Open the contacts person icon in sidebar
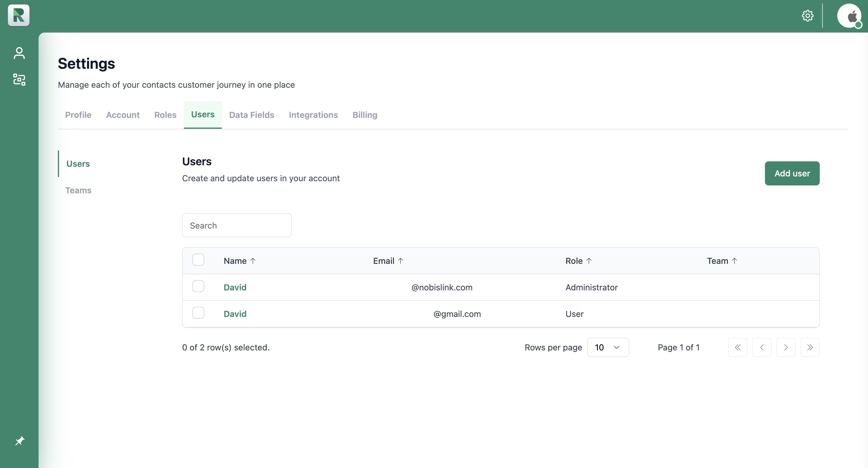 (x=19, y=53)
